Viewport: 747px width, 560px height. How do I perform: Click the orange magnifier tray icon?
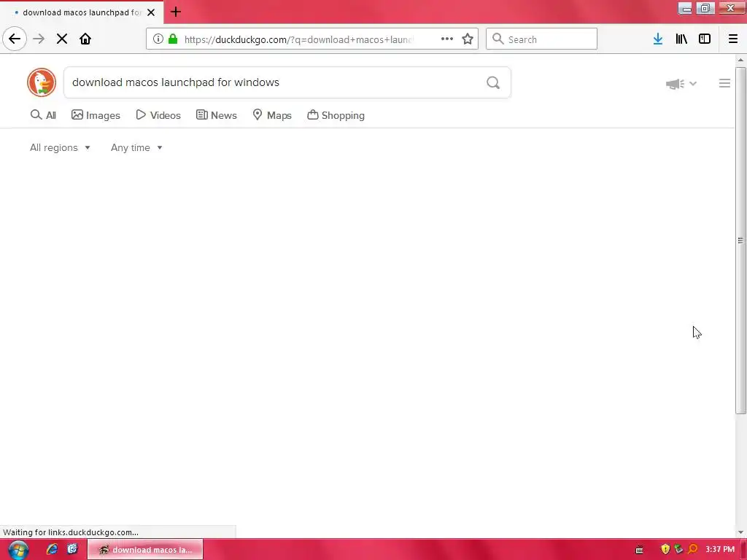click(x=693, y=550)
